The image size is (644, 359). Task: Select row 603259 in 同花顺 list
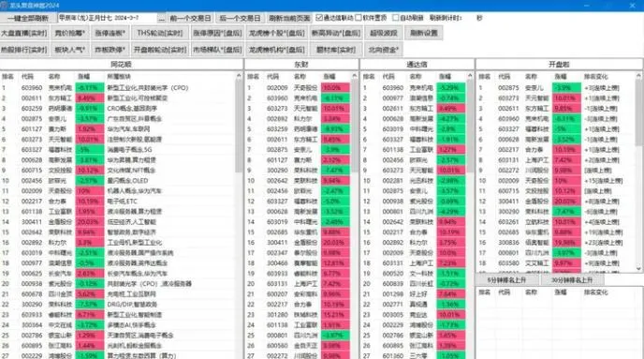tap(118, 109)
